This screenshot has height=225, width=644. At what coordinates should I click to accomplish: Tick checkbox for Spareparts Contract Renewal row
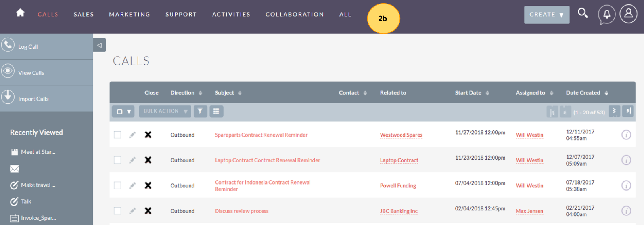[117, 135]
